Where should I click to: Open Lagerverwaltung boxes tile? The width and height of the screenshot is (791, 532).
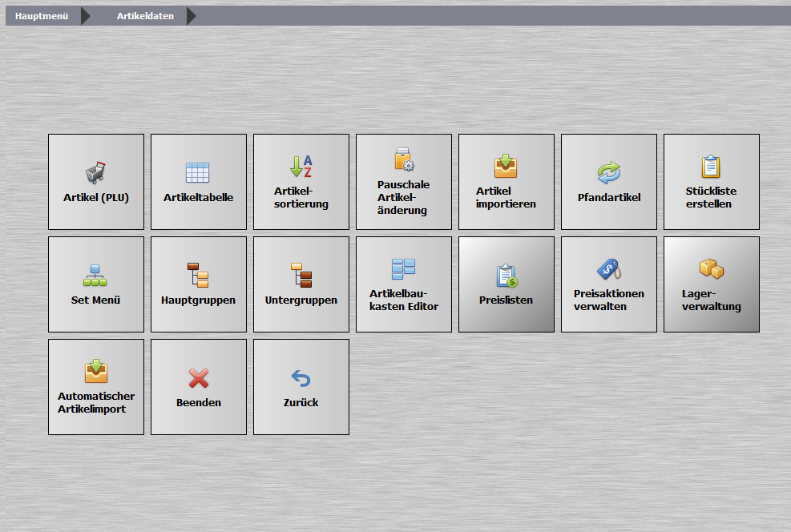pos(712,284)
